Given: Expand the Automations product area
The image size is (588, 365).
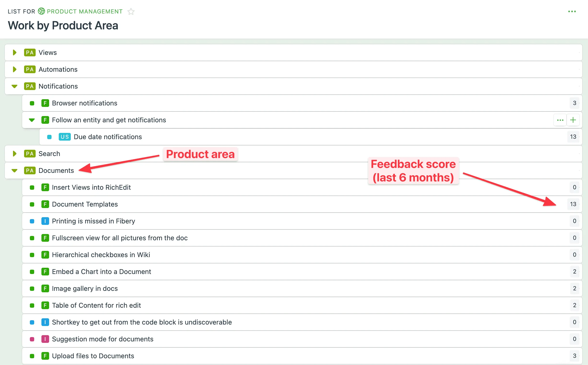Looking at the screenshot, I should (14, 69).
